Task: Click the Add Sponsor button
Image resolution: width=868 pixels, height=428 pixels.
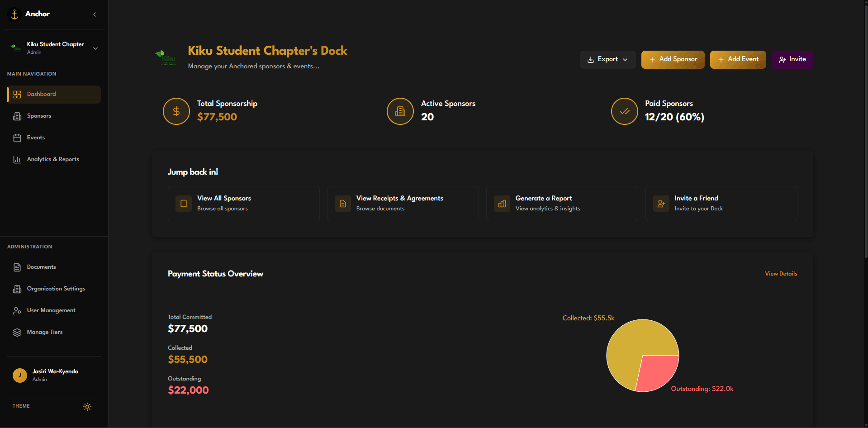Action: (x=673, y=59)
